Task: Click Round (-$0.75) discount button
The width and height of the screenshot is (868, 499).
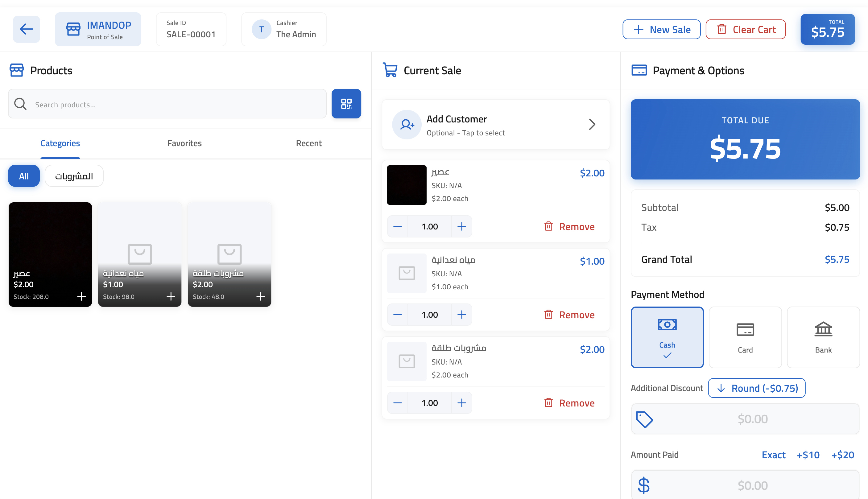Action: pos(757,388)
